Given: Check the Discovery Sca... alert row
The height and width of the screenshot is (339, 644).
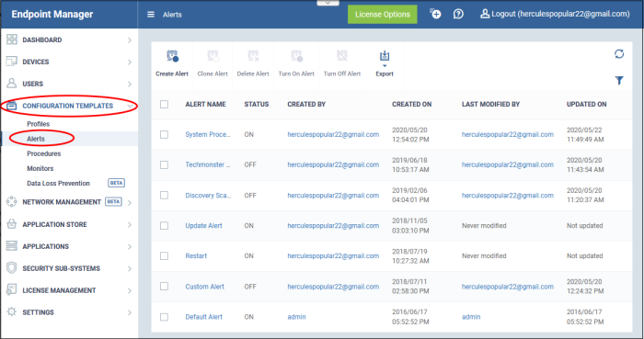Looking at the screenshot, I should pos(165,195).
